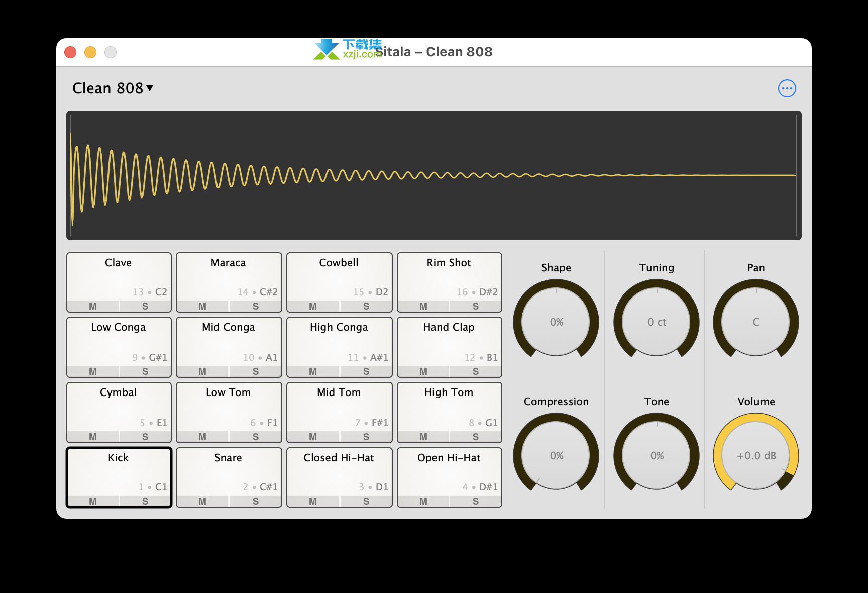Mute the Open Hi-Hat pad
This screenshot has height=593, width=868.
tap(423, 501)
